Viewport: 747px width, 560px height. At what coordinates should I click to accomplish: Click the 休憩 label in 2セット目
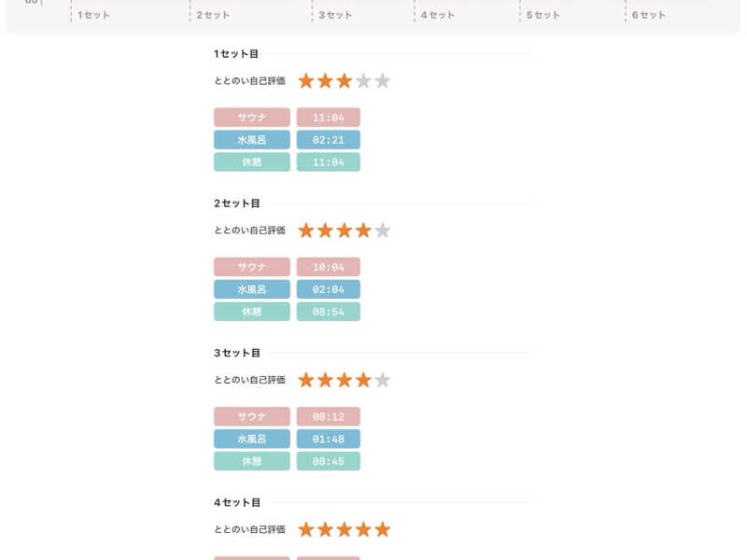coord(251,312)
